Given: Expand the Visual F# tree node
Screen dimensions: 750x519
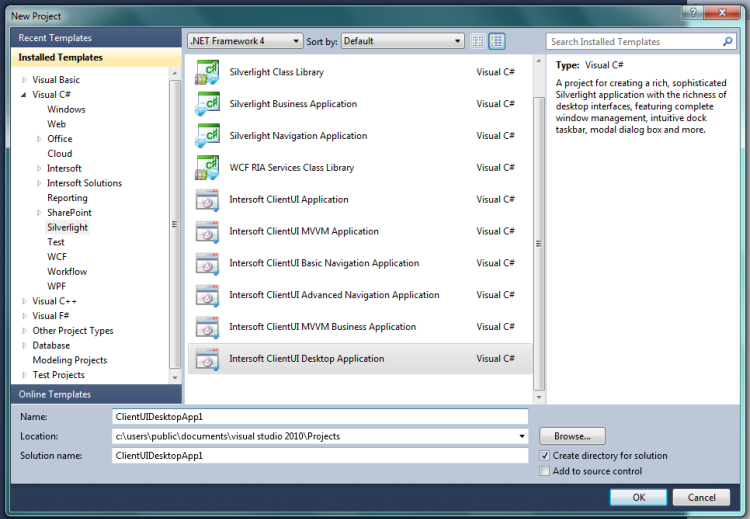Looking at the screenshot, I should pyautogui.click(x=24, y=316).
